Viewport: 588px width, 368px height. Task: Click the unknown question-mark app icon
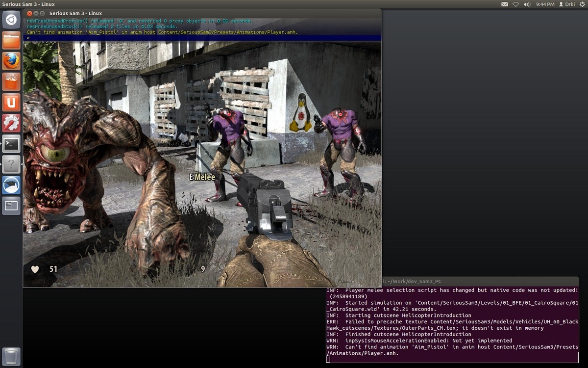coord(11,165)
